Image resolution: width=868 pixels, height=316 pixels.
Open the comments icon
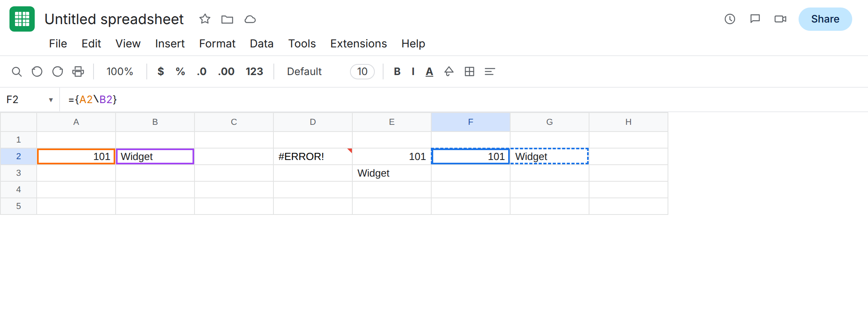(x=755, y=19)
